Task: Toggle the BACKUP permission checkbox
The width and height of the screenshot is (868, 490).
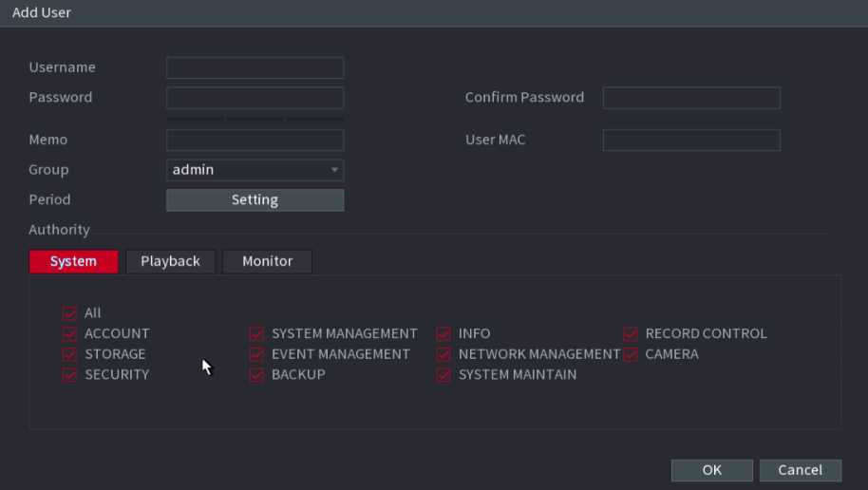Action: pos(256,375)
